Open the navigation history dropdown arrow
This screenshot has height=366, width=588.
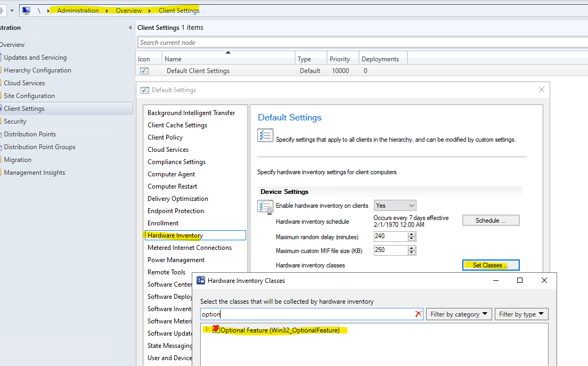(x=12, y=11)
